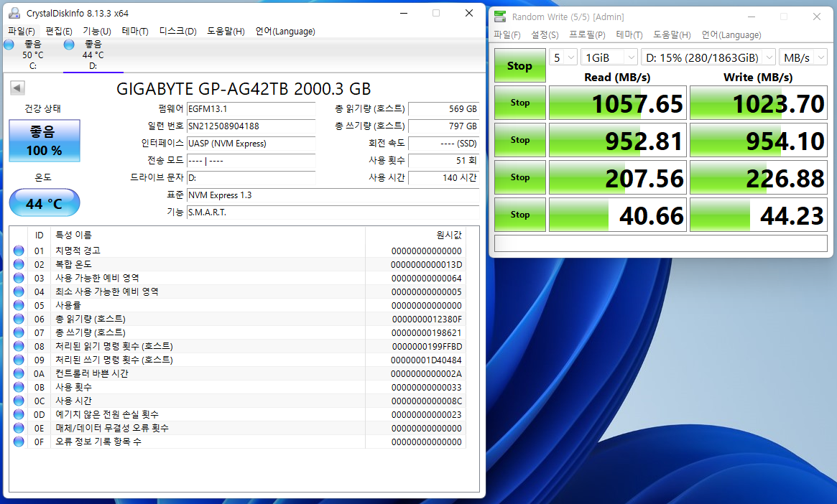The image size is (837, 504).
Task: Click the status orb for 사용률 row
Action: (19, 305)
